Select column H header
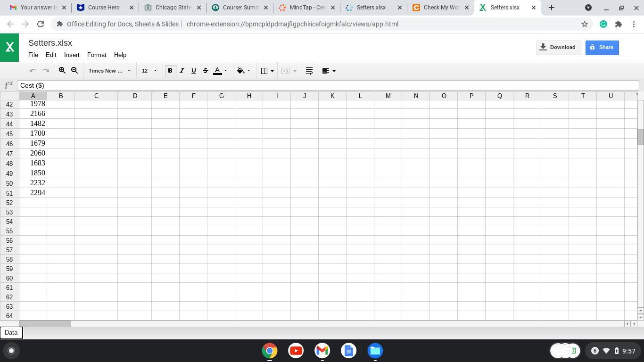 [249, 96]
